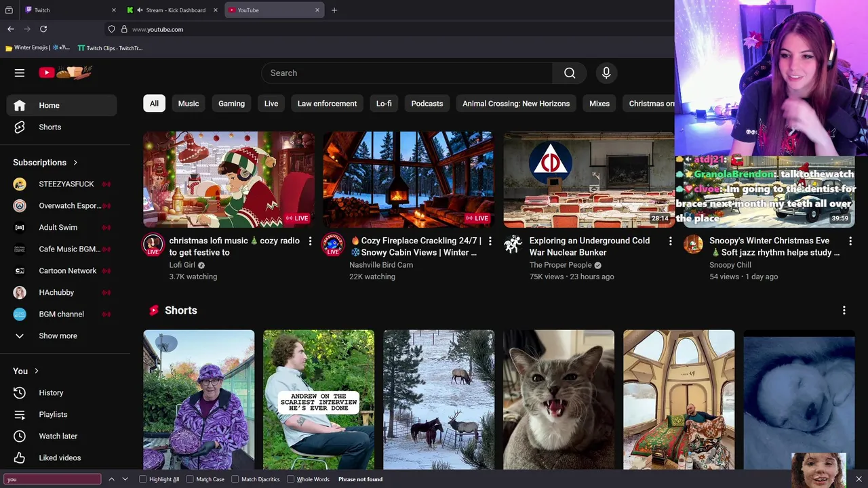The height and width of the screenshot is (488, 868).
Task: Select the Mixes filter chip
Action: (x=599, y=104)
